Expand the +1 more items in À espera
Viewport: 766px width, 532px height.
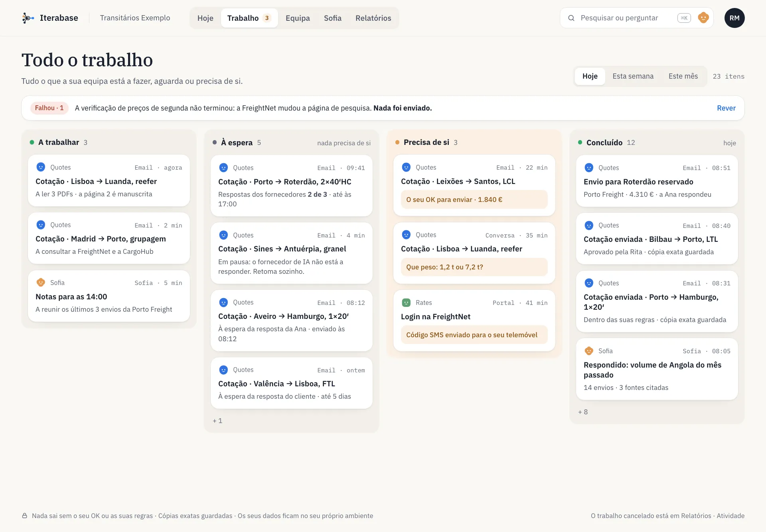217,421
